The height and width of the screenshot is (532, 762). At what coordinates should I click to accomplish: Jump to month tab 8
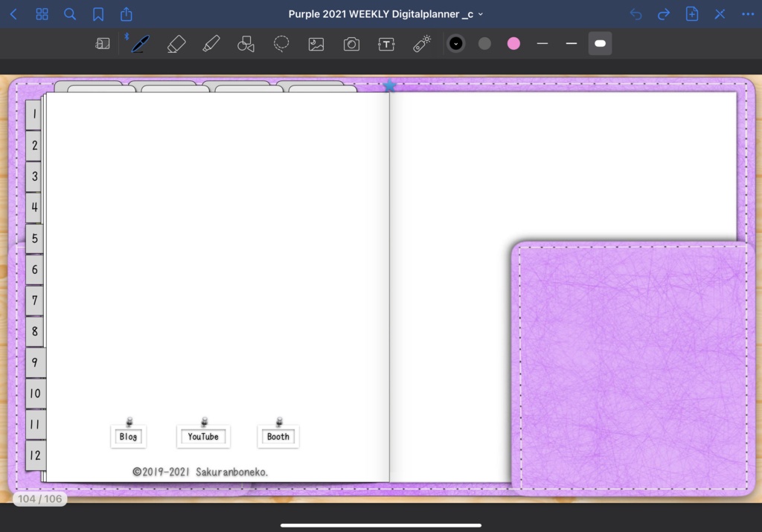[x=34, y=331]
